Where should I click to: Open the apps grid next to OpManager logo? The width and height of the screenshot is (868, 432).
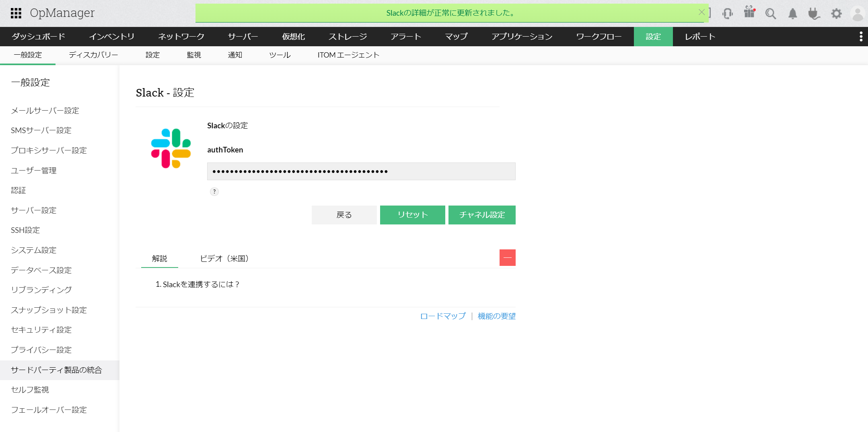point(16,13)
